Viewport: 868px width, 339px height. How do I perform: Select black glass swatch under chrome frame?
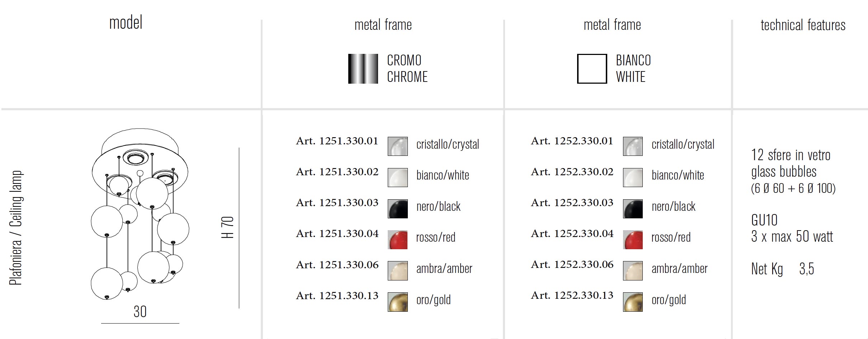[x=397, y=209]
